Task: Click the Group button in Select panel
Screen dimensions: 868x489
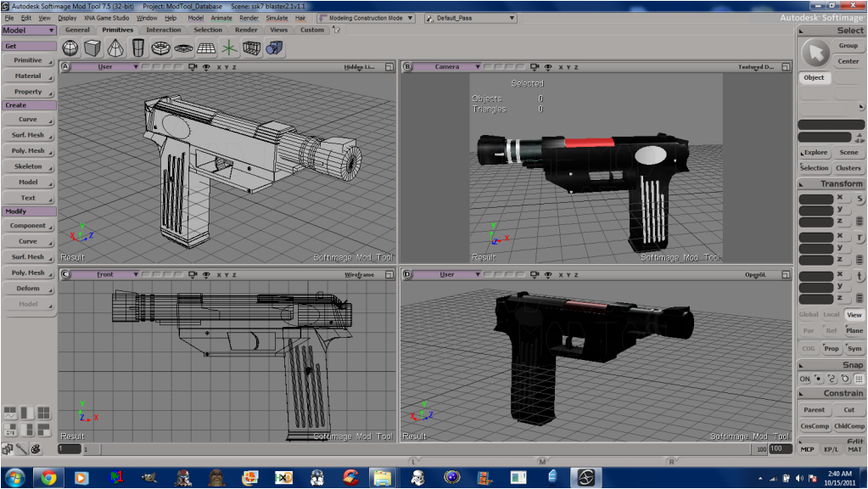Action: tap(848, 45)
